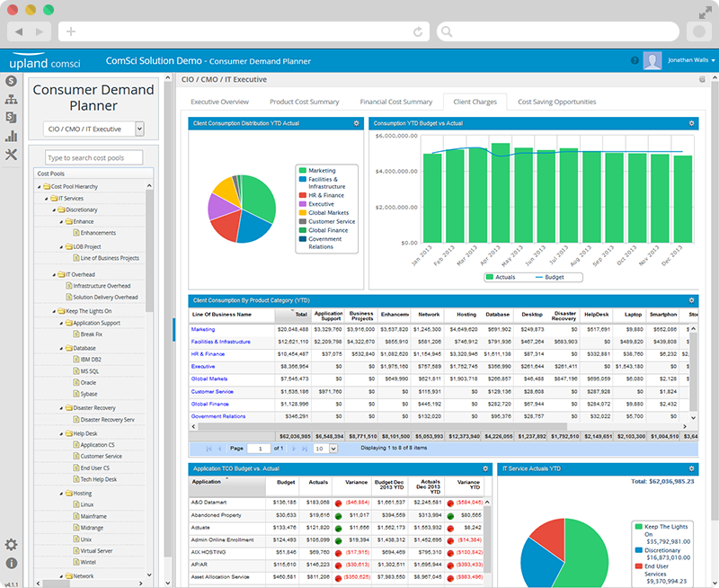Click the info icon at bottom left

(x=12, y=564)
